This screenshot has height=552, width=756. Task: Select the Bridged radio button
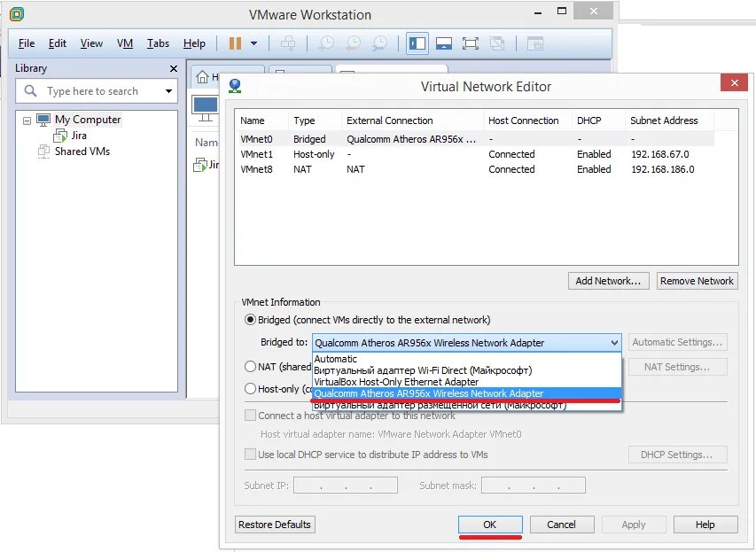tap(250, 320)
